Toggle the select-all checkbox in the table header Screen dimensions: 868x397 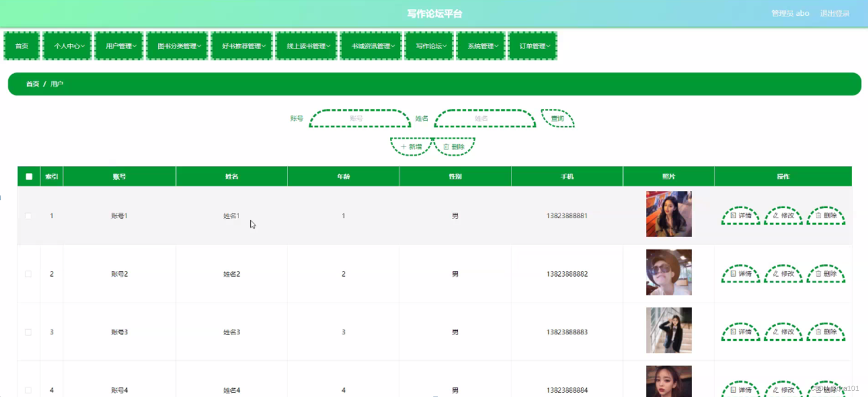[29, 176]
